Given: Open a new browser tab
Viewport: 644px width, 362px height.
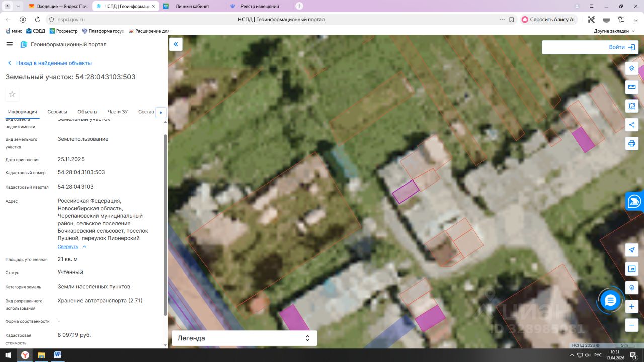Looking at the screenshot, I should coord(299,6).
